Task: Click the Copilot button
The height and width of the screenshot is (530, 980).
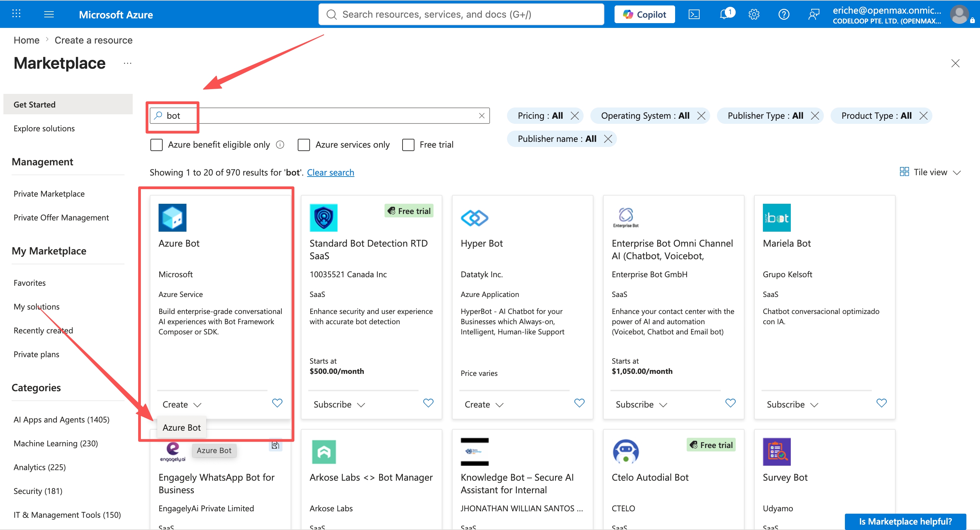Action: coord(644,14)
